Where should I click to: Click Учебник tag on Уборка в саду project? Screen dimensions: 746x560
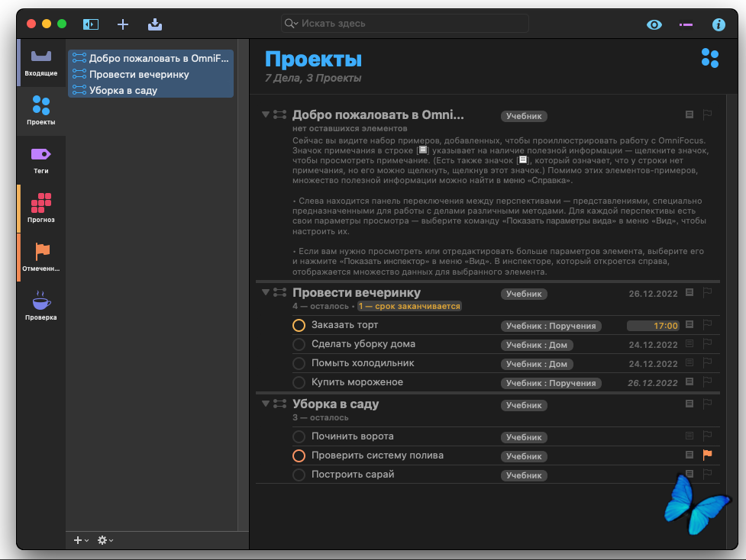click(524, 405)
